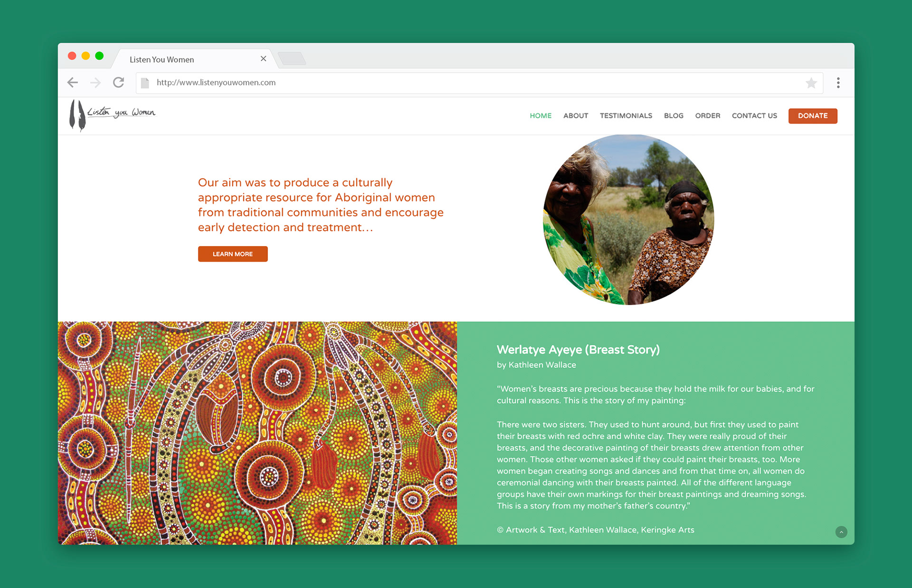This screenshot has height=588, width=912.
Task: Focus the URL address field
Action: [475, 83]
